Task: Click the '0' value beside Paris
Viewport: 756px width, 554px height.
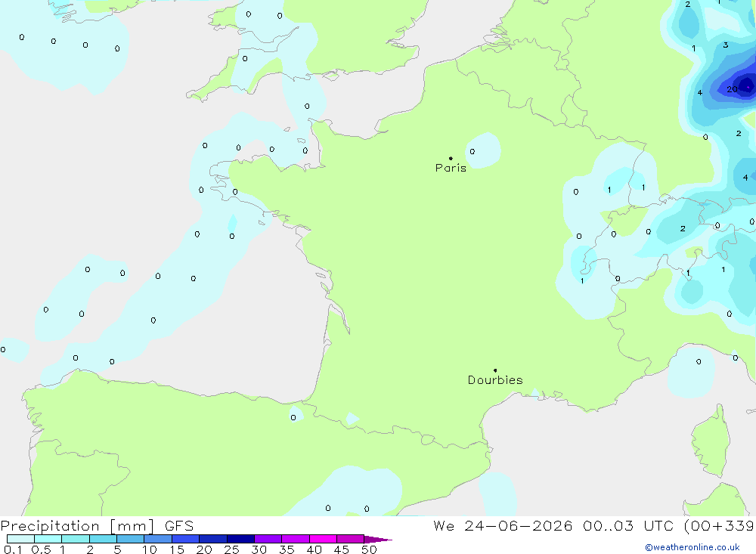Action: point(472,151)
